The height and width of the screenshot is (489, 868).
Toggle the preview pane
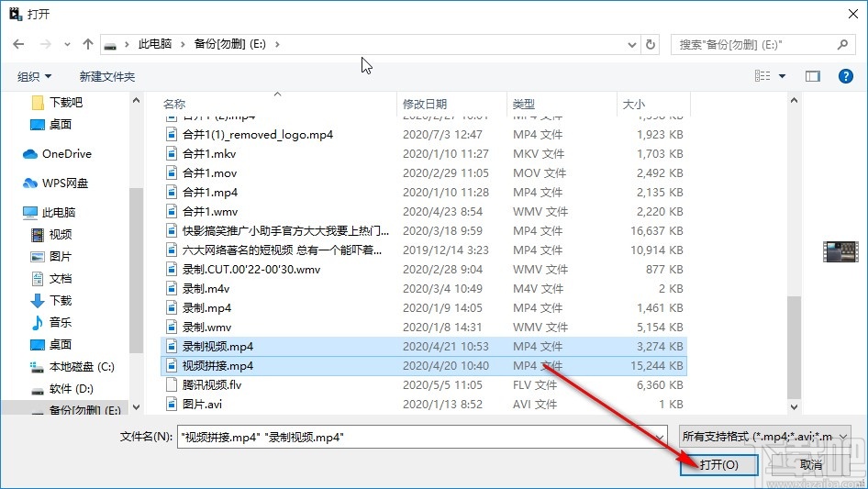click(812, 76)
